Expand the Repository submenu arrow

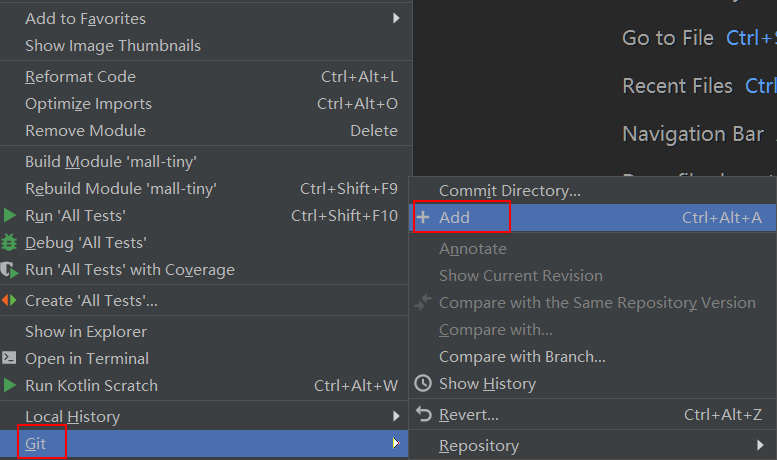760,445
